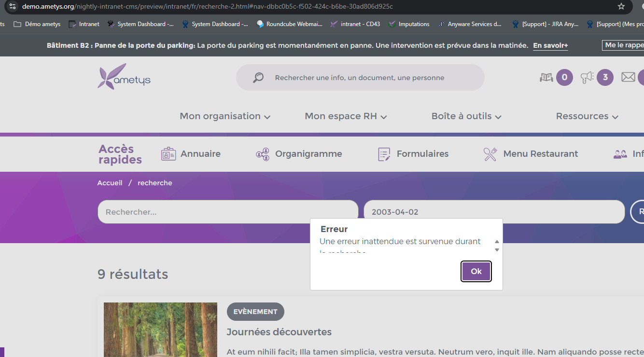The height and width of the screenshot is (357, 644).
Task: Open the envelope mail icon
Action: pos(628,77)
